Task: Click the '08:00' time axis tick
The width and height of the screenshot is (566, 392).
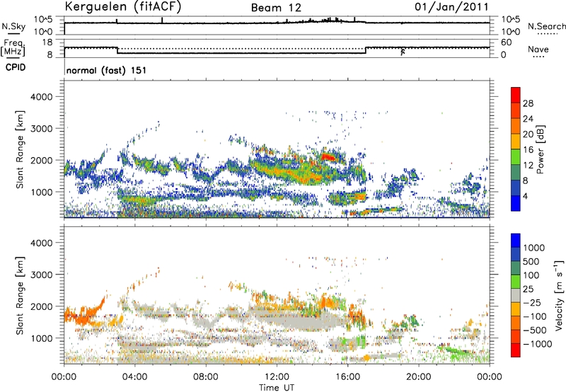Action: click(x=205, y=377)
